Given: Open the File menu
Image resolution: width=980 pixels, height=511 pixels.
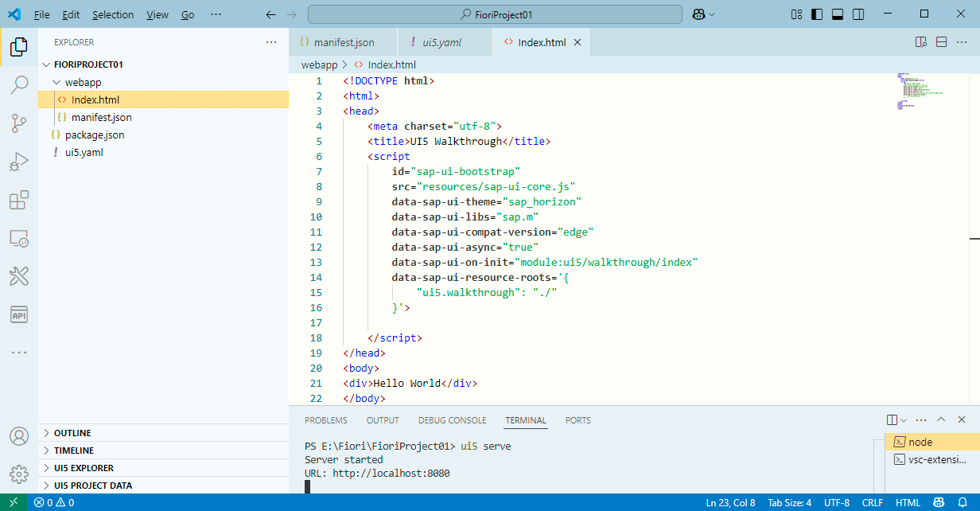Looking at the screenshot, I should pos(42,14).
